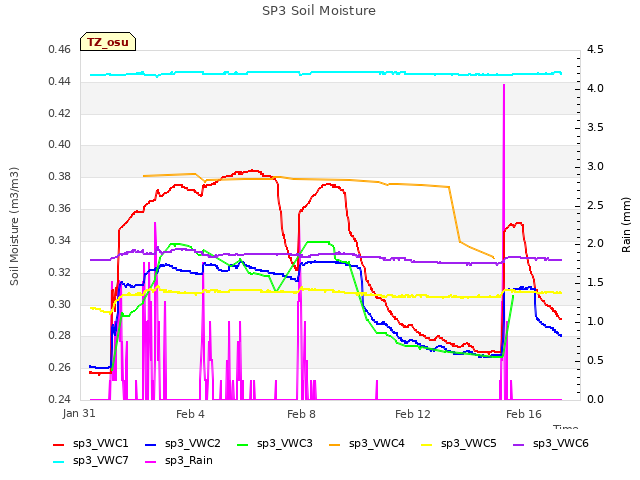Click the 0.30 left axis tick label
640x480 pixels.
click(x=60, y=304)
